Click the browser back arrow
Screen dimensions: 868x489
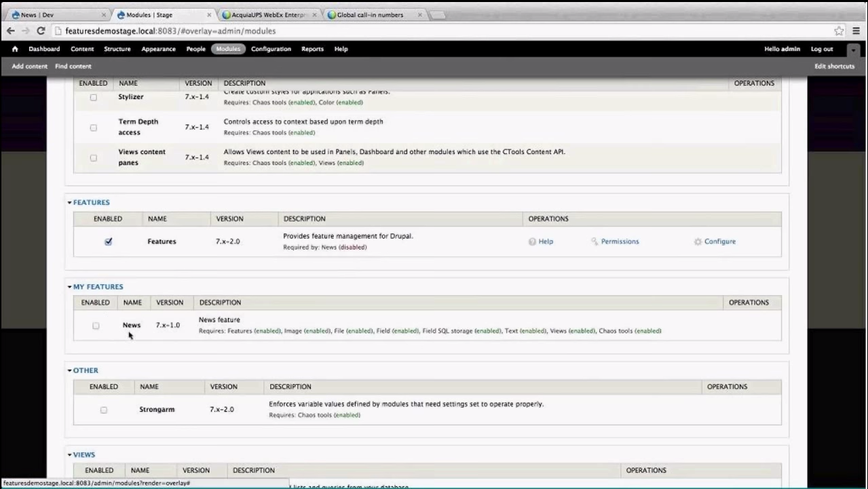coord(10,31)
